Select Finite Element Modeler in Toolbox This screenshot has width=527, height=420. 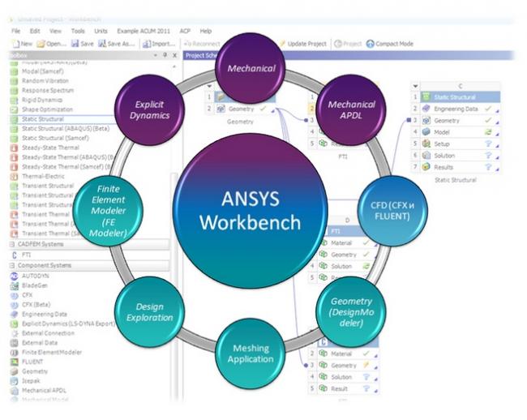(x=52, y=352)
